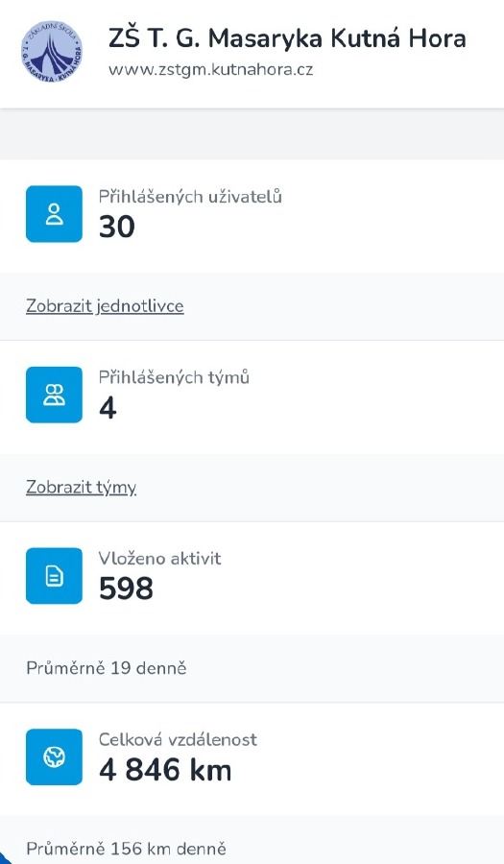Click the activity count 598
The image size is (504, 864).
pos(126,588)
